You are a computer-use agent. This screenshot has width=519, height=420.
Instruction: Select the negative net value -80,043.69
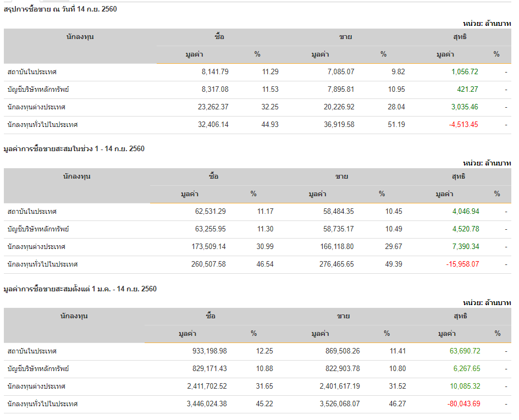coord(463,404)
